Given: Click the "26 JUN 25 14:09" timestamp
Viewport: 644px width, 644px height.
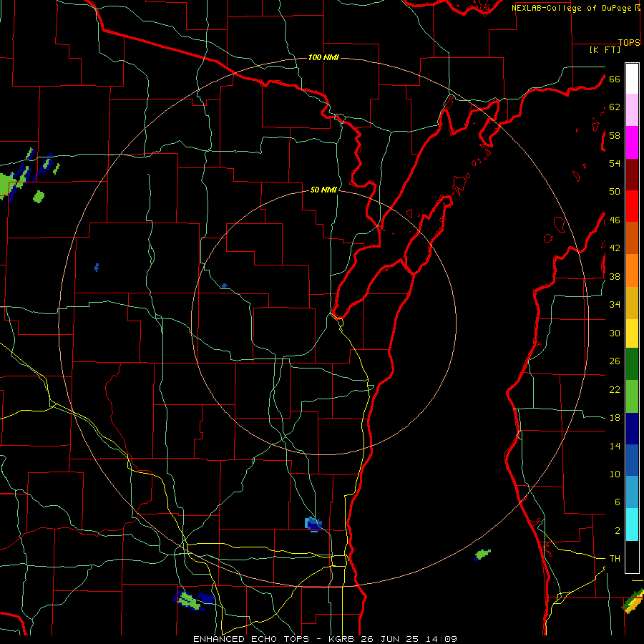Looking at the screenshot, I should coord(409,639).
